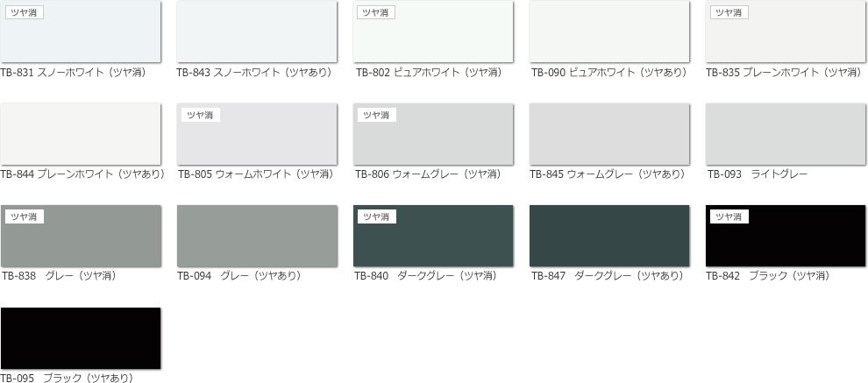Click the TB-847 Dark Gray gloss swatch
The width and height of the screenshot is (868, 383).
tap(609, 236)
